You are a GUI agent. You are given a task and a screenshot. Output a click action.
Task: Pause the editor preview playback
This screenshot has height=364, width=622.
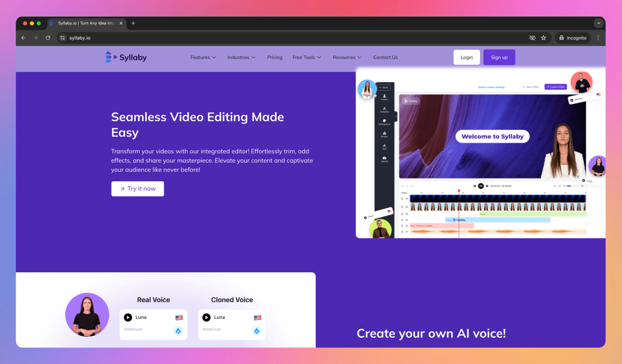[x=481, y=186]
